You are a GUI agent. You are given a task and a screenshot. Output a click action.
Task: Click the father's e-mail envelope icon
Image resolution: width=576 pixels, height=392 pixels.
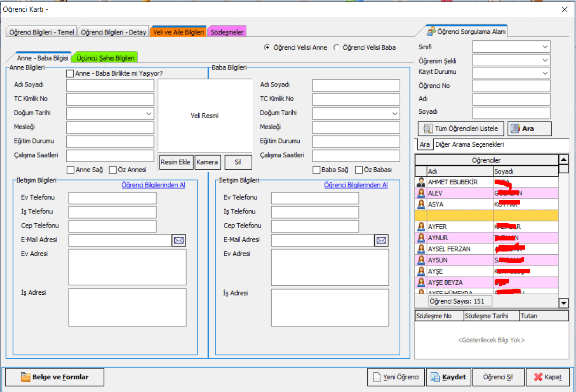coord(381,241)
